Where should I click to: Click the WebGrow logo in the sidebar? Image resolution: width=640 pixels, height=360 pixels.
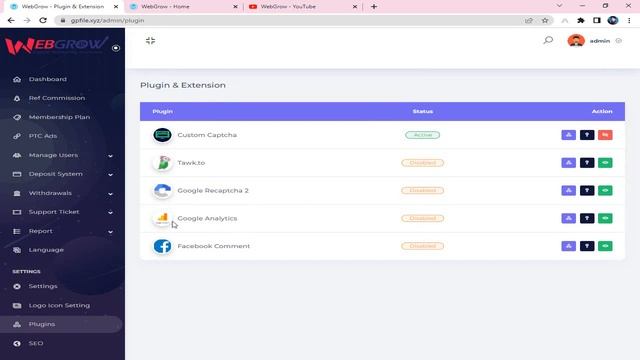point(56,46)
